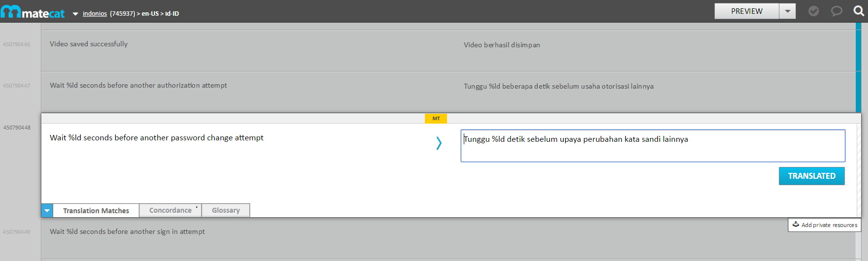Open target 'usaha otorisasi lainnya' segment

[x=558, y=86]
